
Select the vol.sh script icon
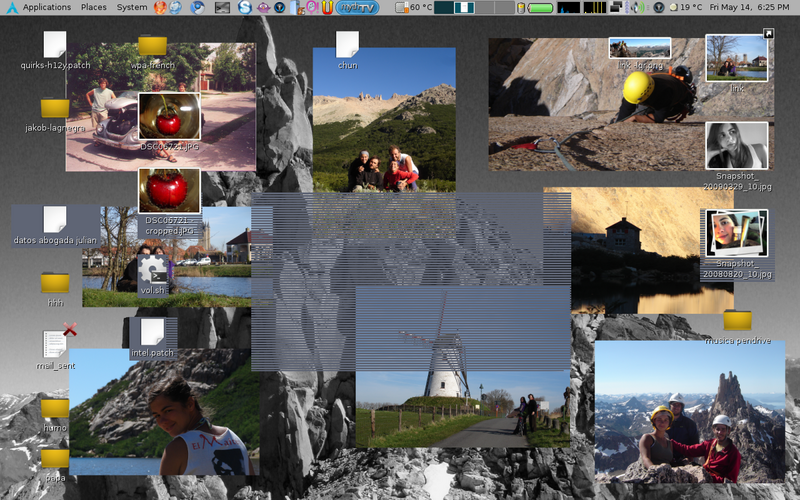(x=153, y=268)
